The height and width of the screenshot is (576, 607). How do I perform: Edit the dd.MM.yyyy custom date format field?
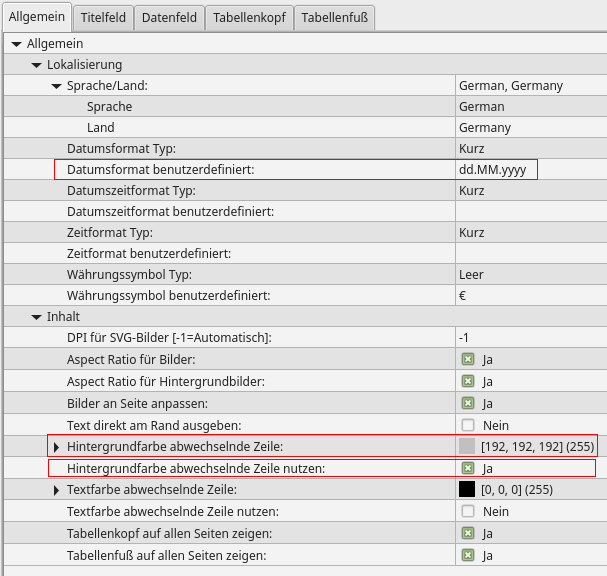click(496, 170)
